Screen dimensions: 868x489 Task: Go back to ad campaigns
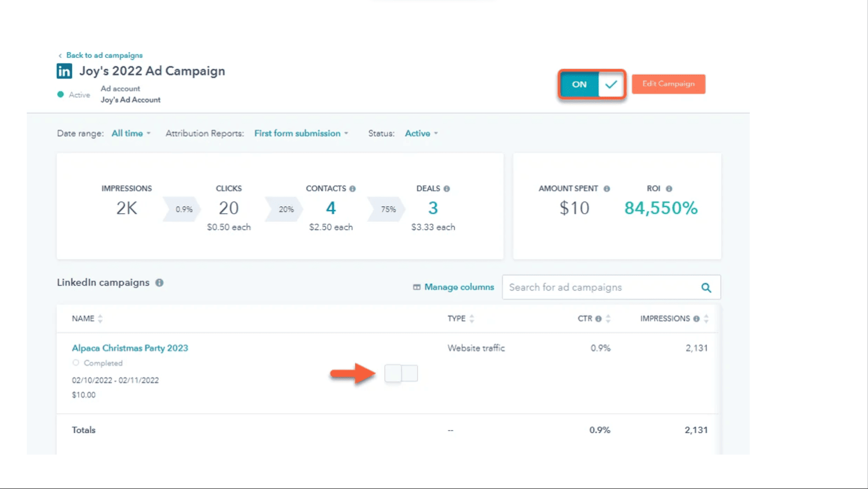pos(104,55)
